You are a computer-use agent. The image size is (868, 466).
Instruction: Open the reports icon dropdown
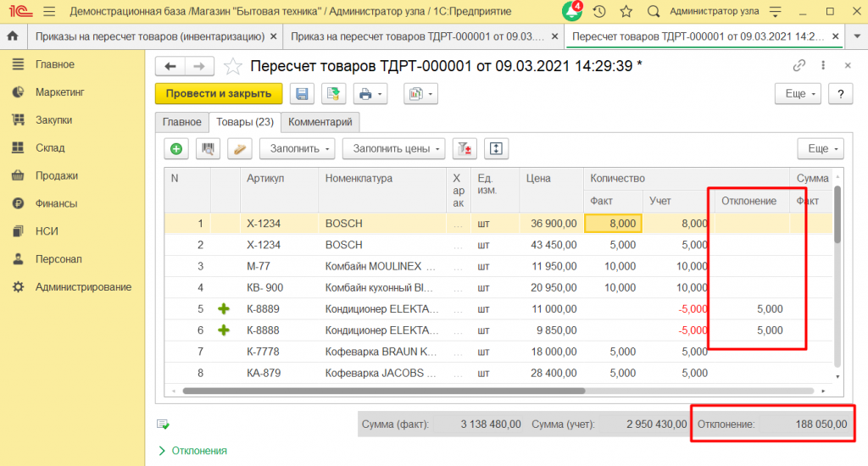[x=420, y=94]
